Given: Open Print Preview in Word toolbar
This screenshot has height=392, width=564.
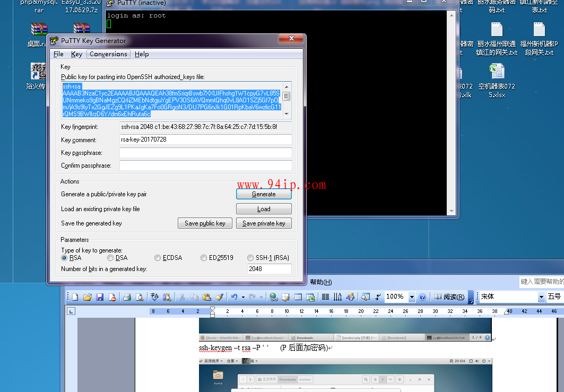Looking at the screenshot, I should pos(140,297).
